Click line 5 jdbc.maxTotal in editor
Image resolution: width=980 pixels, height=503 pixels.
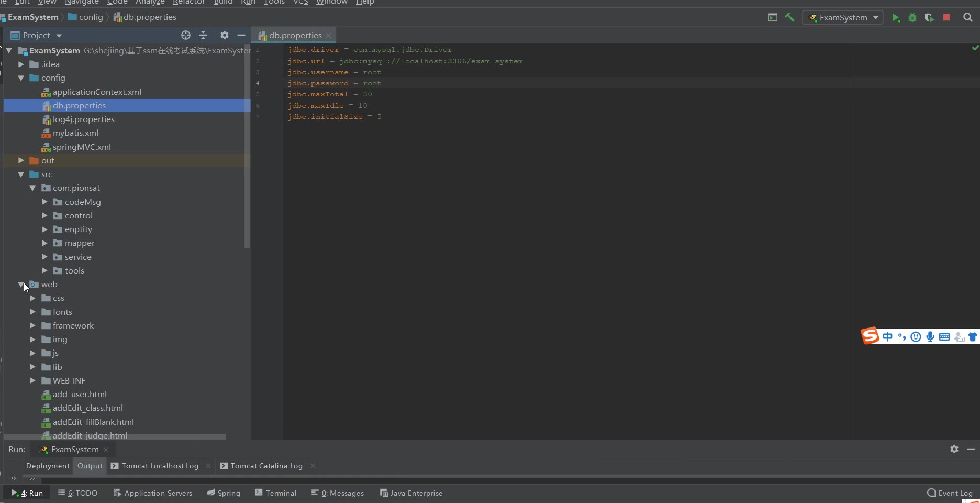pos(330,94)
